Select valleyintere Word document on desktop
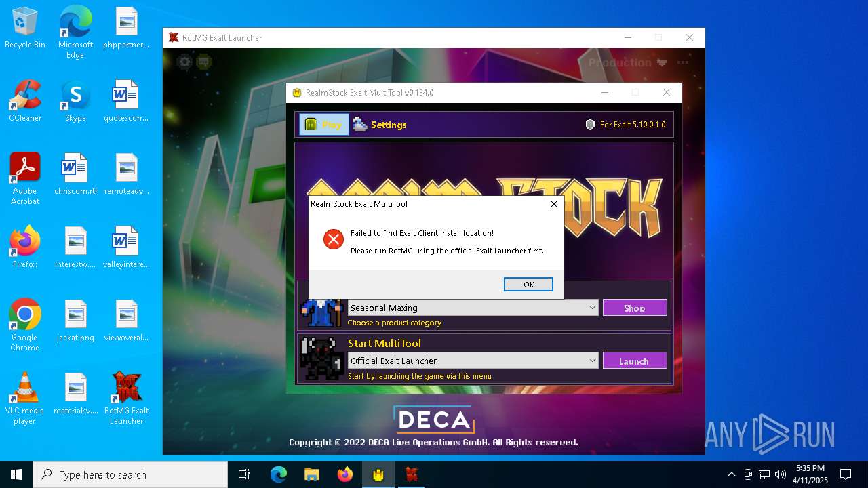The width and height of the screenshot is (868, 488). (126, 248)
